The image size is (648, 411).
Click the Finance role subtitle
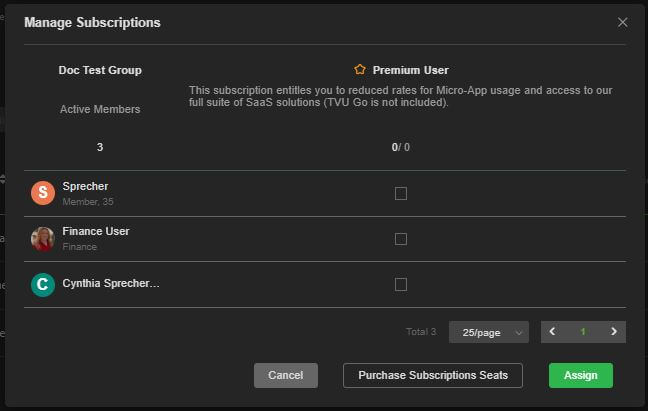79,247
